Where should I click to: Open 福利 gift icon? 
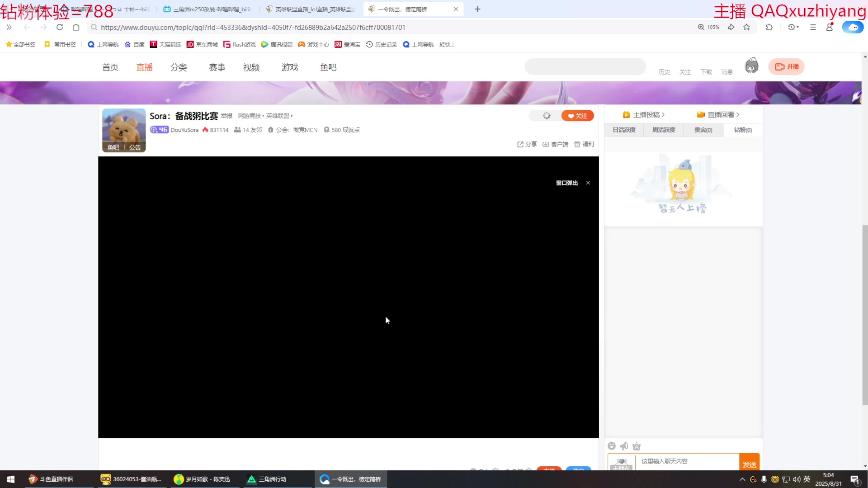(584, 144)
